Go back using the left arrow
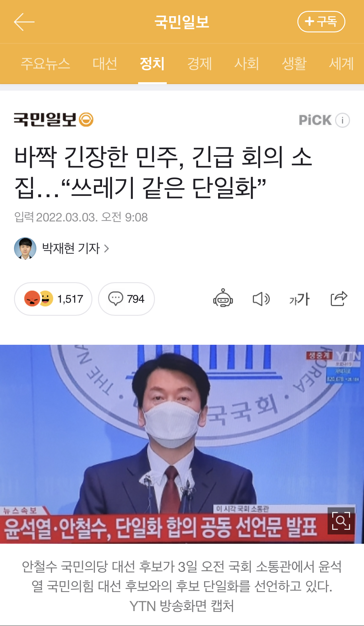 click(24, 22)
